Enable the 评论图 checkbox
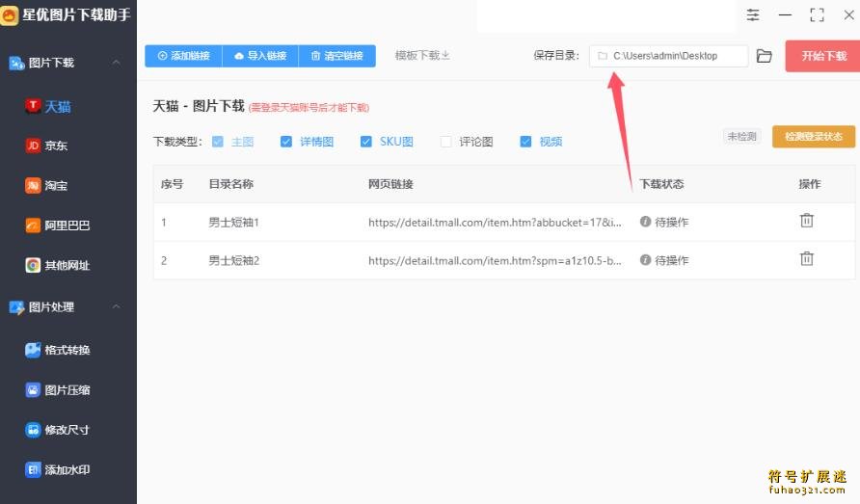The width and height of the screenshot is (860, 504). coord(446,142)
